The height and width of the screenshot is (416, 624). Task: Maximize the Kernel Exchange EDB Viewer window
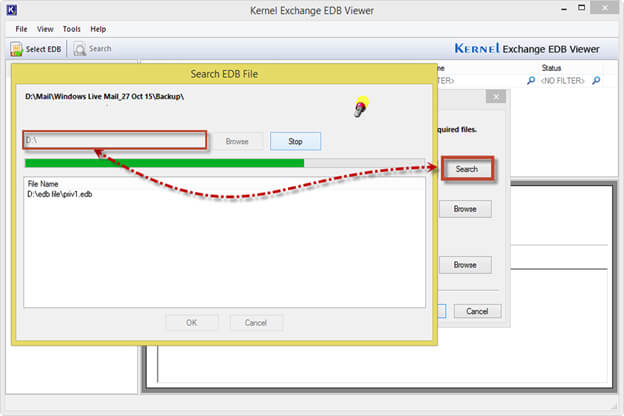pyautogui.click(x=581, y=8)
